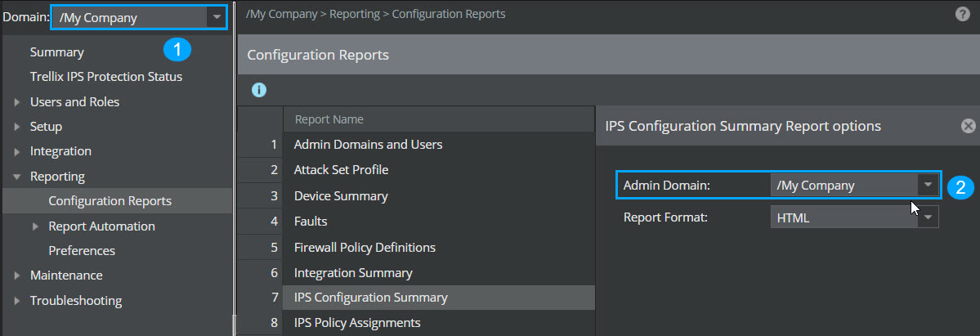Image resolution: width=980 pixels, height=336 pixels.
Task: Click the breadcrumb /My Company > Reporting > Configuration Reports
Action: (x=376, y=14)
